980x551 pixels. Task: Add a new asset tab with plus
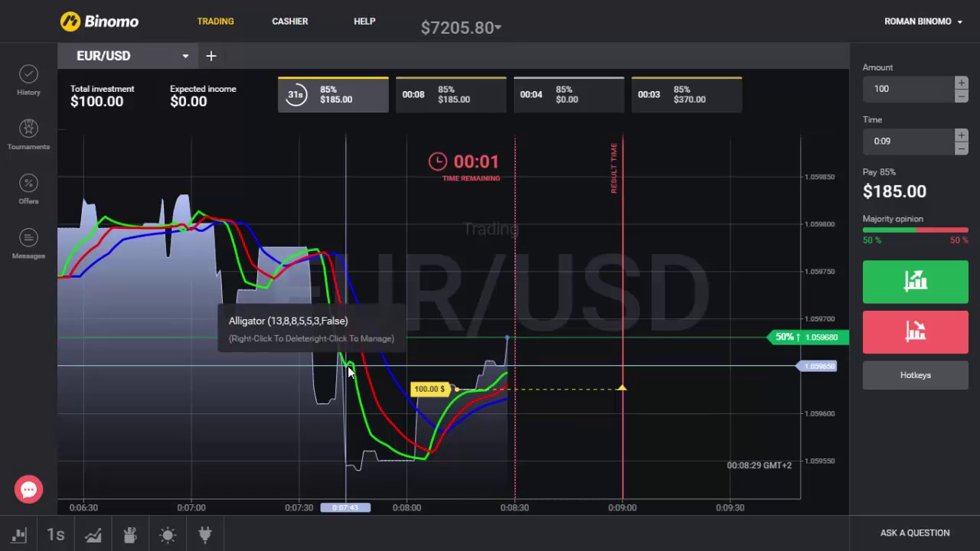pyautogui.click(x=211, y=56)
